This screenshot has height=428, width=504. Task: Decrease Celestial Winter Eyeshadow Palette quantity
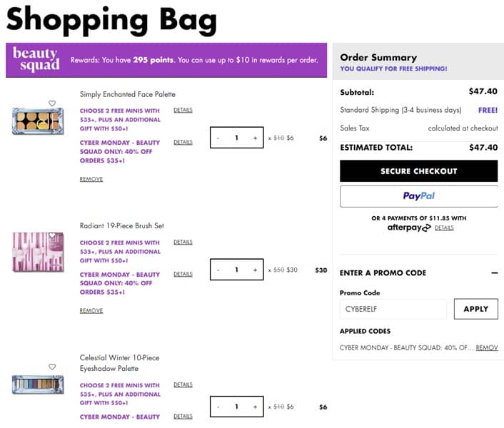point(218,407)
